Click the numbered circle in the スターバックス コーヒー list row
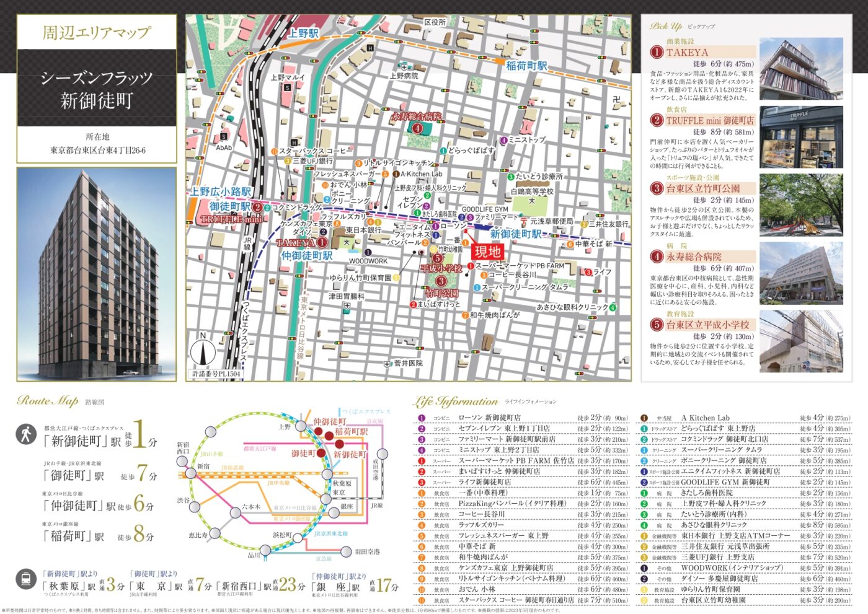This screenshot has width=868, height=614. click(x=422, y=600)
